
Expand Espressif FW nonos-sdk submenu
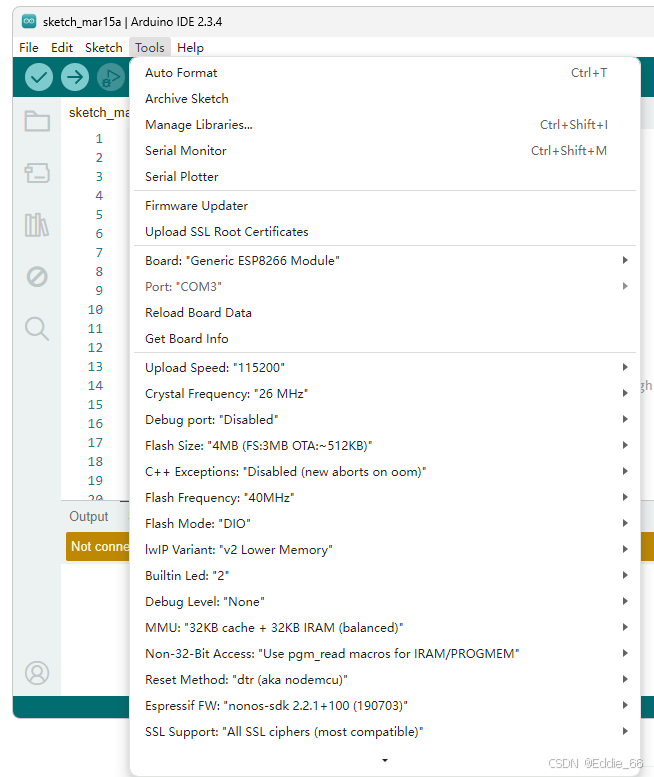(x=385, y=706)
